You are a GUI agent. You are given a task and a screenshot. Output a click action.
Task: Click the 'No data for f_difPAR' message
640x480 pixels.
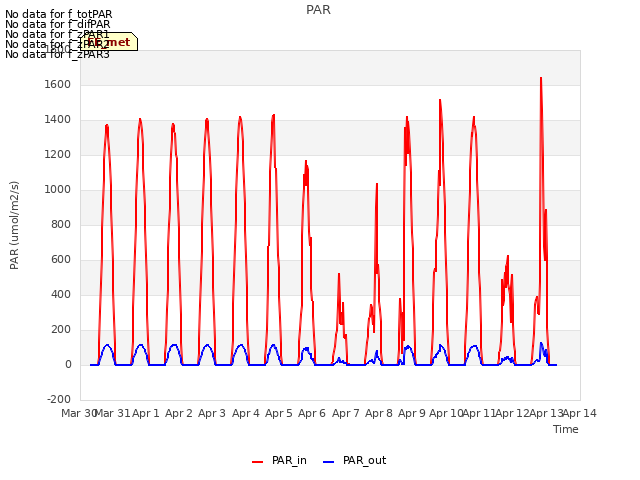coord(58,24)
